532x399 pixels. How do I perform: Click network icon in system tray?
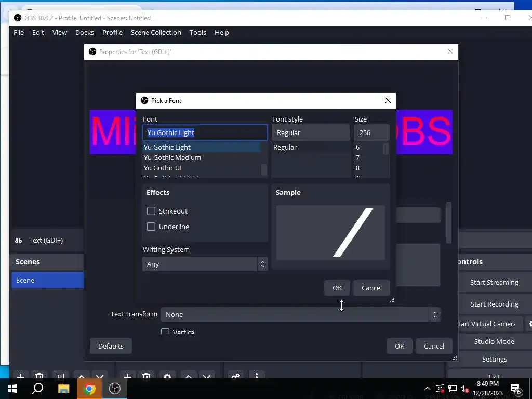tap(453, 389)
